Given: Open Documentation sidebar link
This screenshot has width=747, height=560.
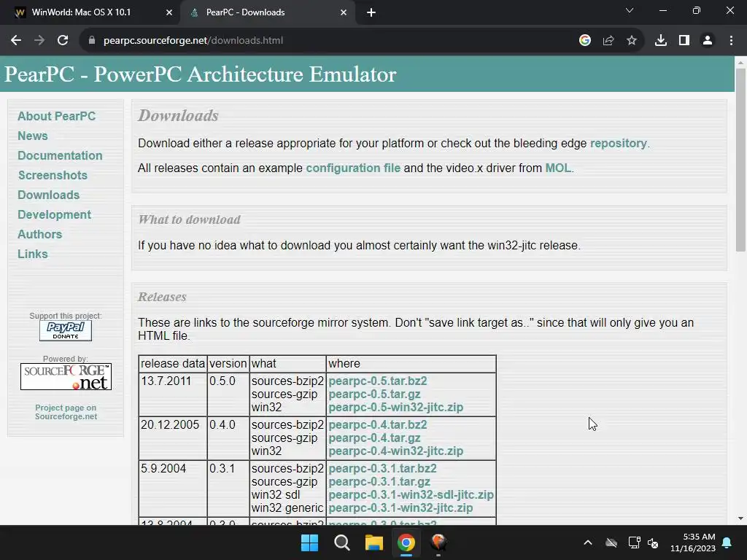Looking at the screenshot, I should pos(60,156).
